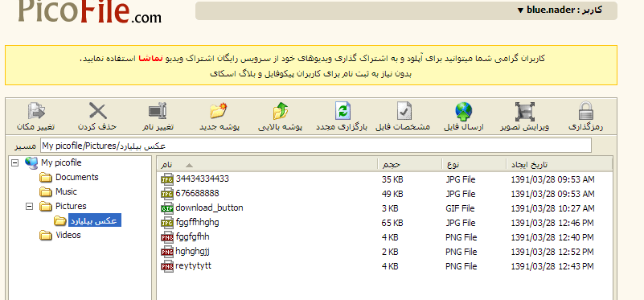
Task: Go to the parent folder (پوشه بالایی)
Action: coord(281,111)
